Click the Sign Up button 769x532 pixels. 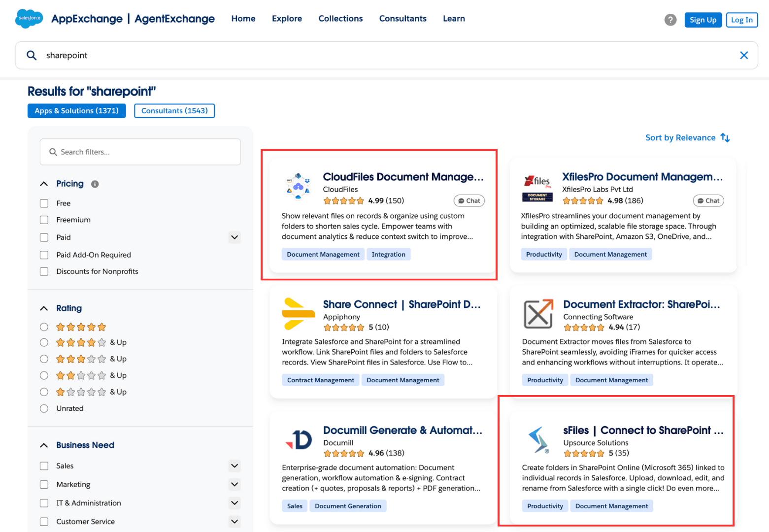[x=703, y=20]
